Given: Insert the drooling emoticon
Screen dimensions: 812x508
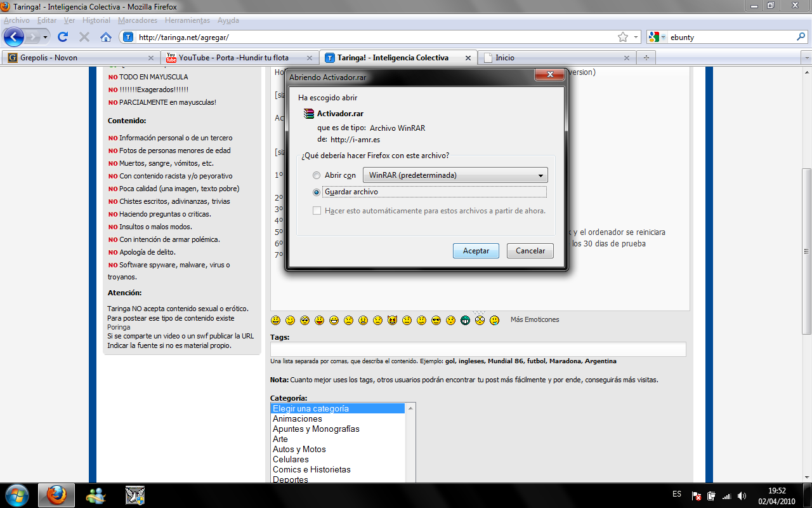Looking at the screenshot, I should (x=494, y=320).
